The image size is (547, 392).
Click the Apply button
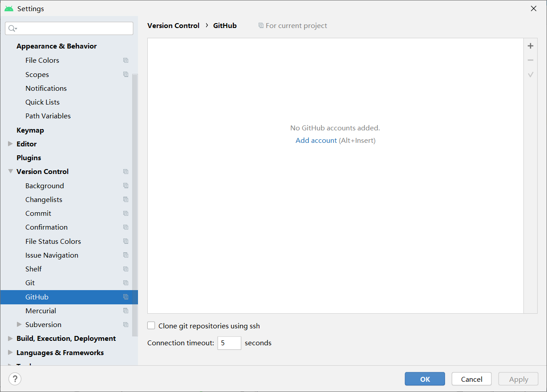518,379
